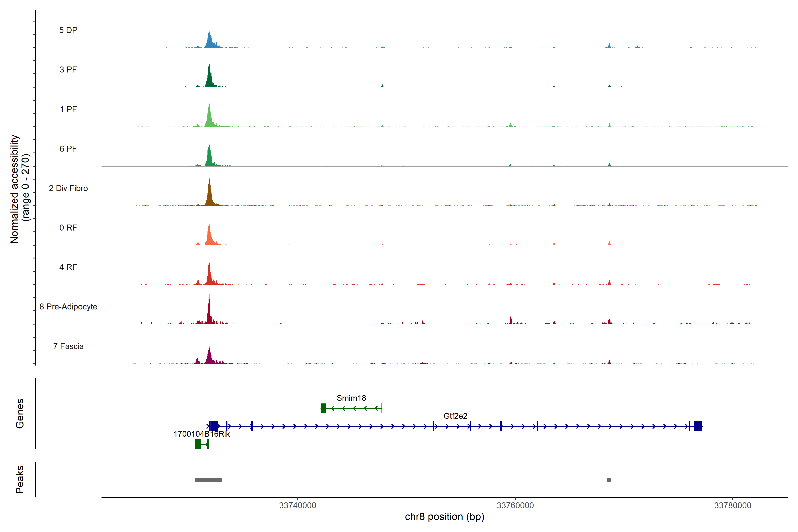Click the last blue Gtf2e2 exon block
The image size is (798, 532).
tap(698, 426)
